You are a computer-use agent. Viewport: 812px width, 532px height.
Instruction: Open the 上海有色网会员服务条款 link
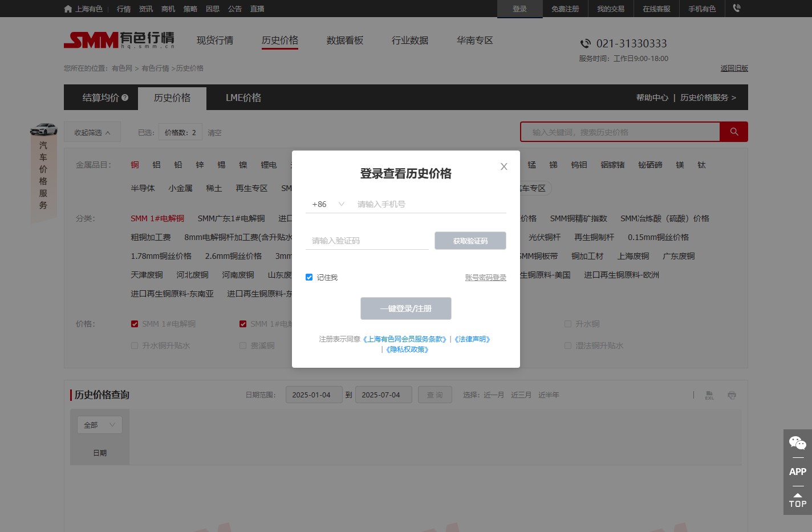[x=405, y=339]
